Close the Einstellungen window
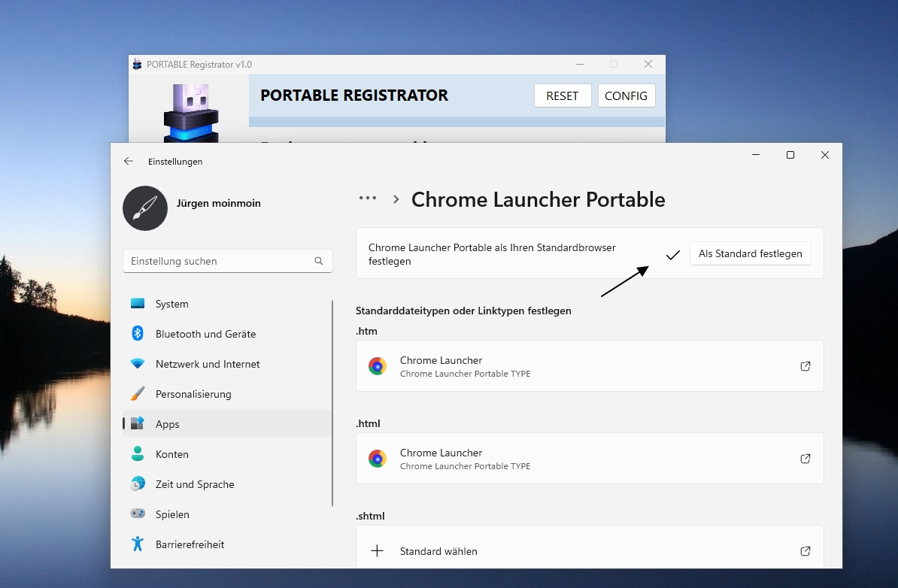The width and height of the screenshot is (898, 588). pos(825,155)
